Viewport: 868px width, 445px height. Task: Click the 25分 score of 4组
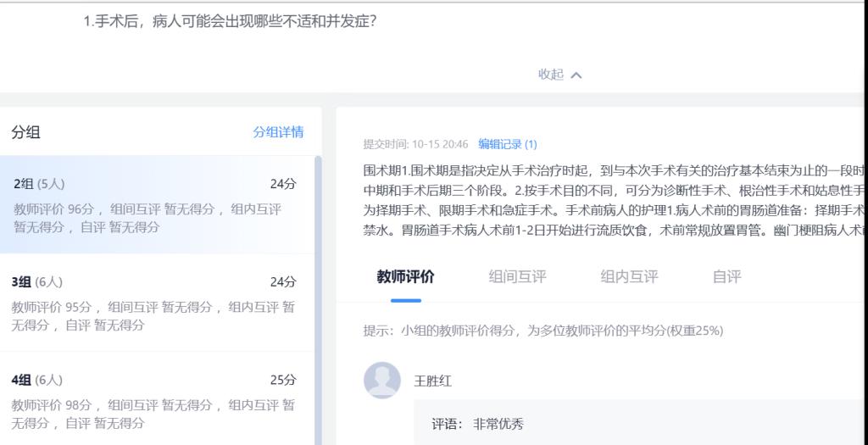pos(283,380)
